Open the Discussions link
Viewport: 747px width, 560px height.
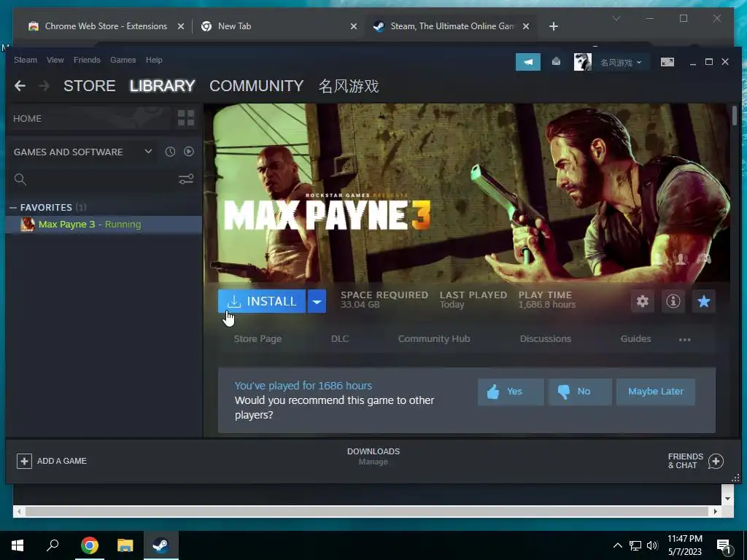pos(546,339)
